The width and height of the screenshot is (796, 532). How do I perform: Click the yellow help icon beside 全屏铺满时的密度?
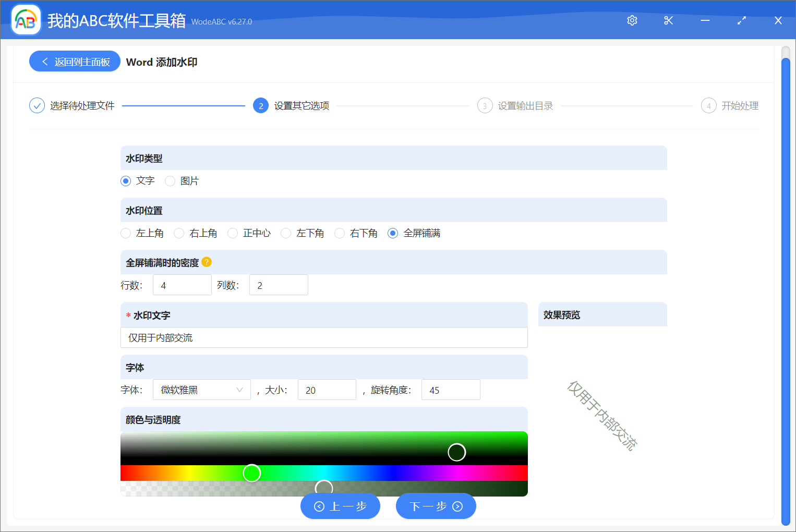pyautogui.click(x=207, y=262)
